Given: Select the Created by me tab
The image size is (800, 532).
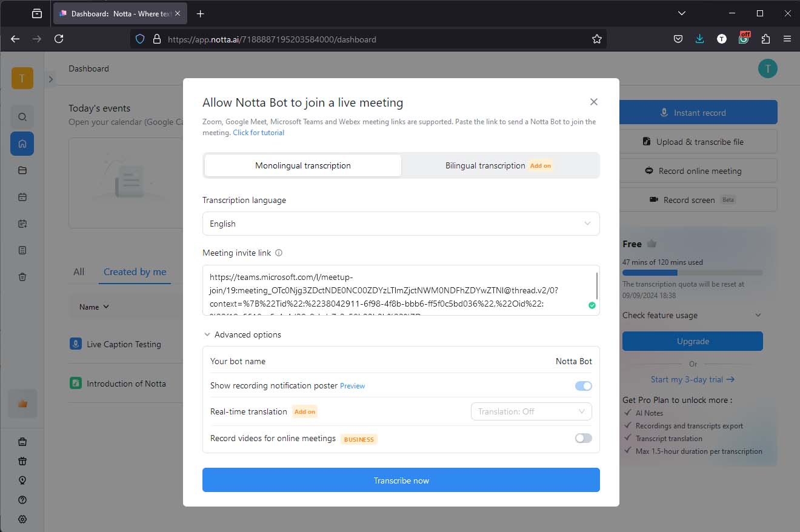Looking at the screenshot, I should (x=135, y=272).
